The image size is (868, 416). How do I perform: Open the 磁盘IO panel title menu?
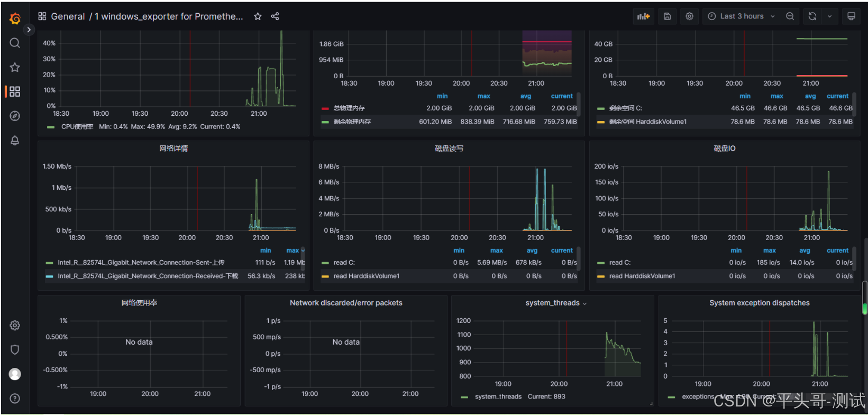725,149
